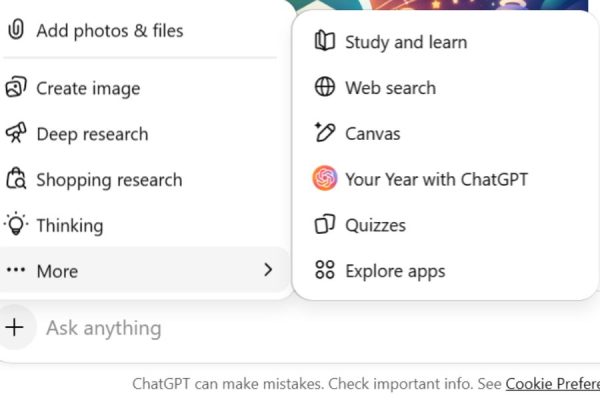Click the Web search globe icon

click(x=324, y=87)
